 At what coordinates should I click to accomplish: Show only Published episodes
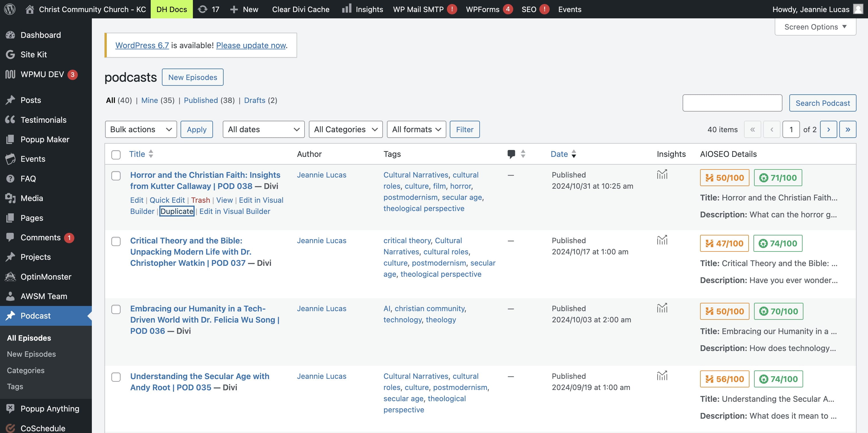pyautogui.click(x=201, y=100)
